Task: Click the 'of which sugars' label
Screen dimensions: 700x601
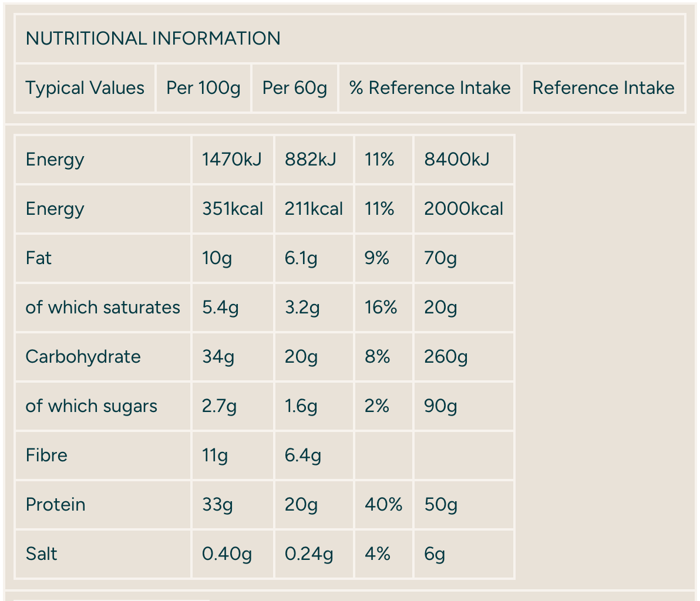Action: [91, 406]
